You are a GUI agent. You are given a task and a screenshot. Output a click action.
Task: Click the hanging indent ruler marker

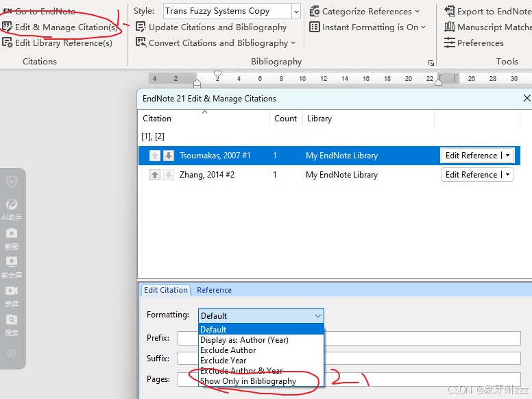(x=197, y=83)
